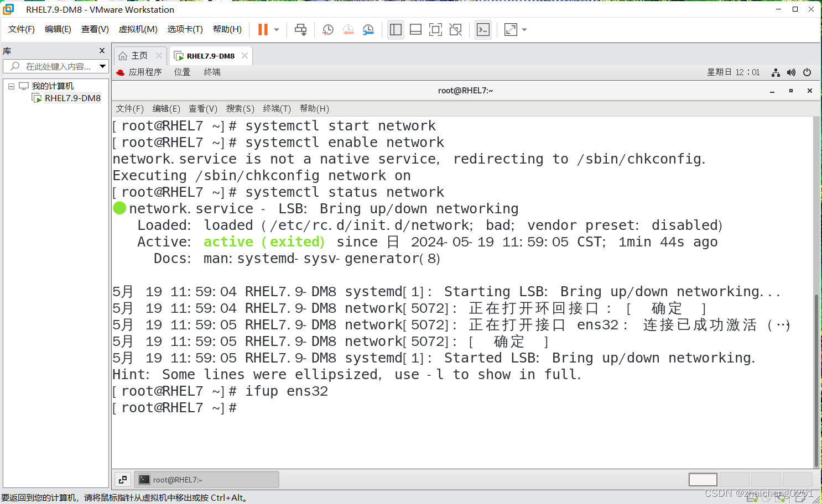822x504 pixels.
Task: Open terminal 查看(V) menu
Action: click(203, 109)
